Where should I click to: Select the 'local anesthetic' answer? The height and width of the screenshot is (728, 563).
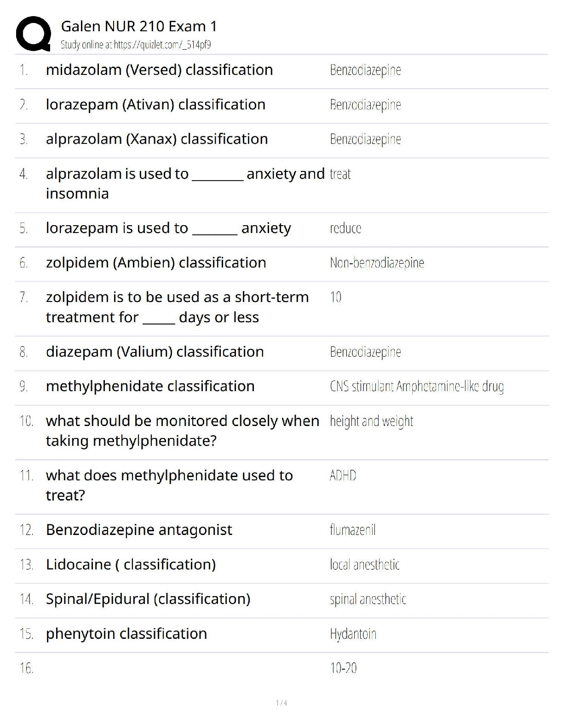pos(364,565)
